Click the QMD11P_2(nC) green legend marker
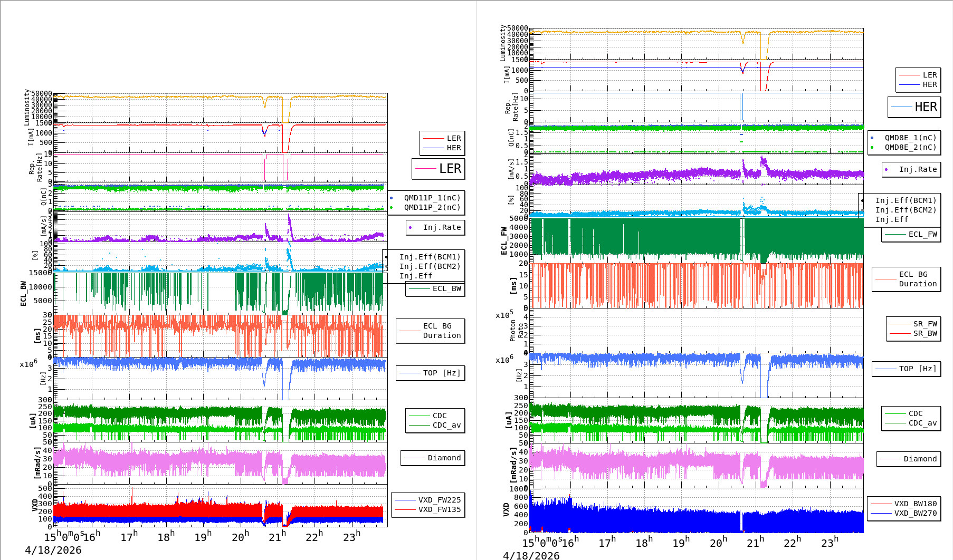This screenshot has height=560, width=953. (391, 208)
